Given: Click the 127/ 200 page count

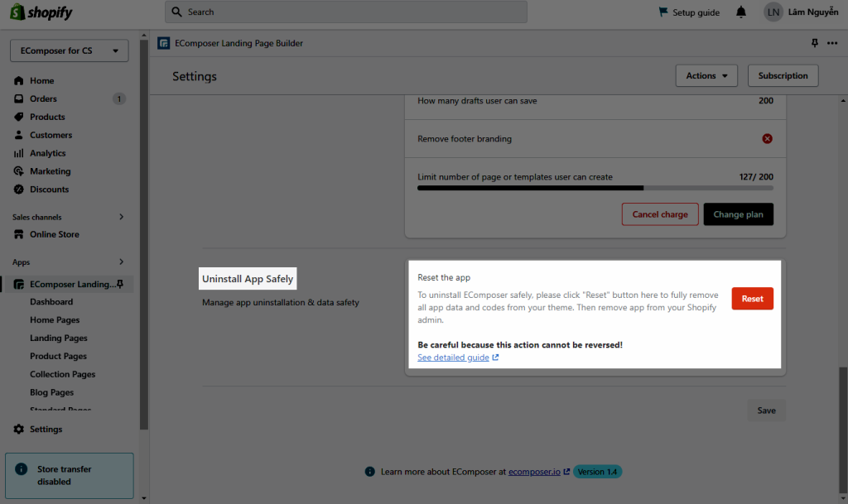Looking at the screenshot, I should pyautogui.click(x=756, y=176).
